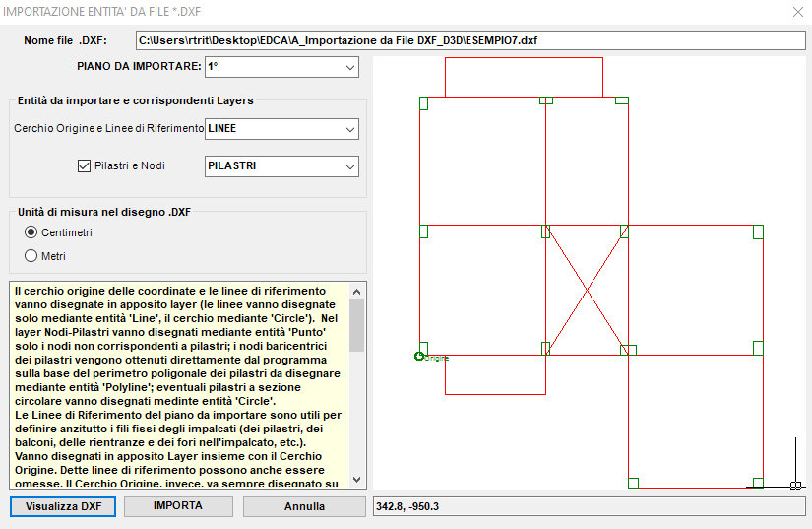This screenshot has height=529, width=812.
Task: Click the Entità da importare group title
Action: point(135,100)
